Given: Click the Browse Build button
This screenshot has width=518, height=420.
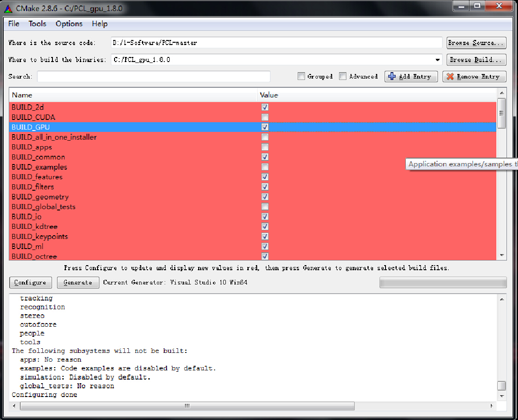Looking at the screenshot, I should (477, 60).
